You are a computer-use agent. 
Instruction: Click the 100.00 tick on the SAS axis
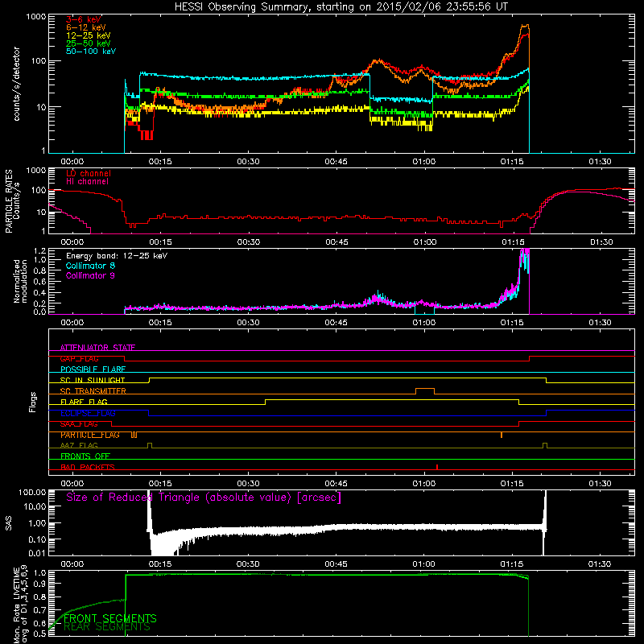tap(32, 492)
